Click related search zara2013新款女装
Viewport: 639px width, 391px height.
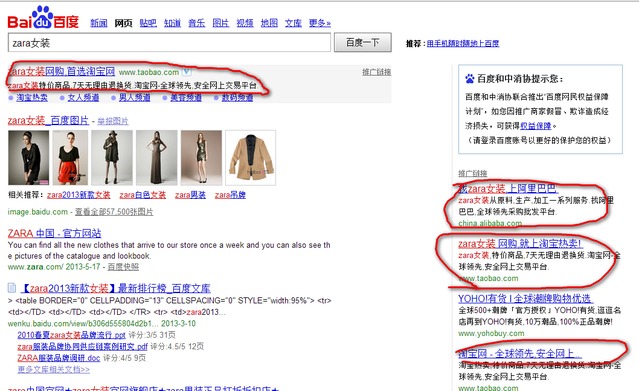[79, 195]
